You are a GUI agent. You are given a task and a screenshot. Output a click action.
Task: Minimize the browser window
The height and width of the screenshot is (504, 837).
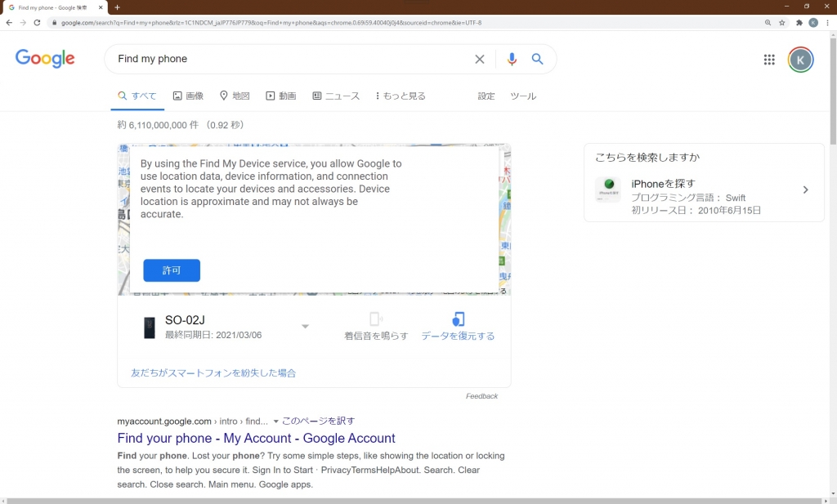coord(786,6)
